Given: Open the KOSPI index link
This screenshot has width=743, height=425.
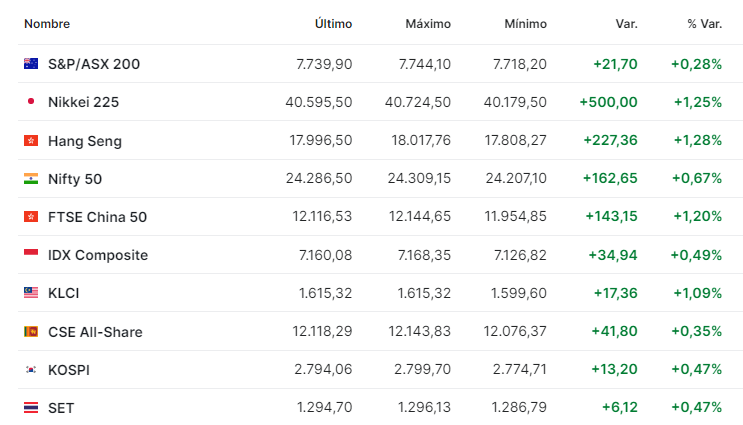Looking at the screenshot, I should (69, 370).
